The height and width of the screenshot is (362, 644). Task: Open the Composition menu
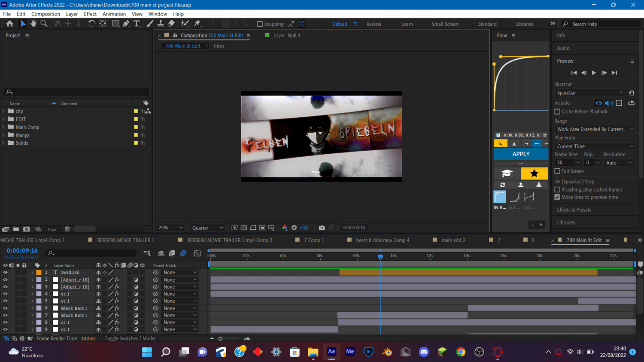point(46,14)
